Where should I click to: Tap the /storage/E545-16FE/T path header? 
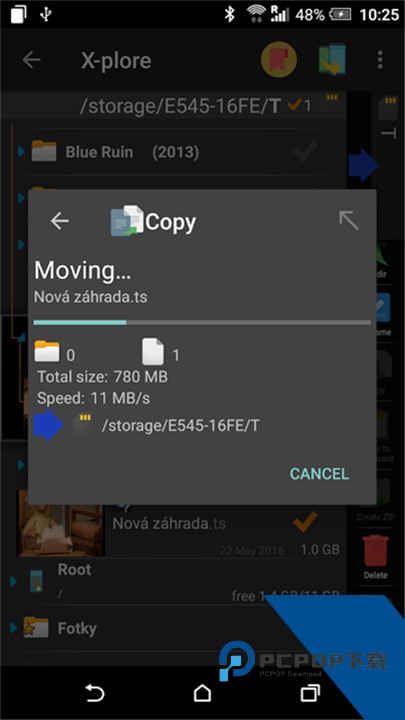pyautogui.click(x=180, y=106)
